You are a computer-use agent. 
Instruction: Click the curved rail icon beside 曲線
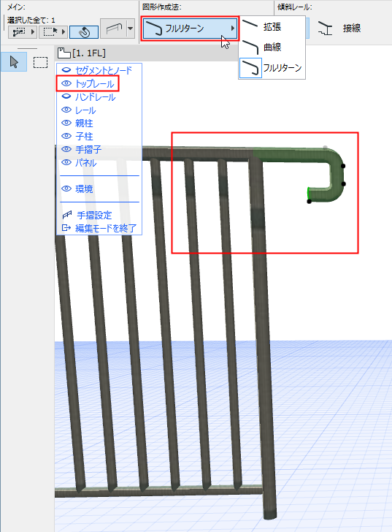click(x=250, y=47)
